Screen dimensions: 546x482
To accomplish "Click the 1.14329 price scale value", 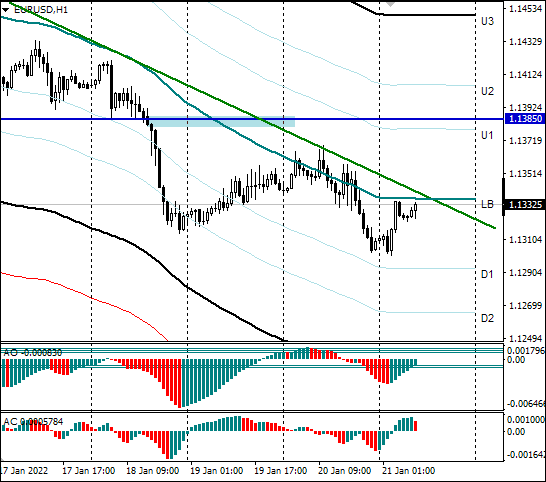I will 525,42.
